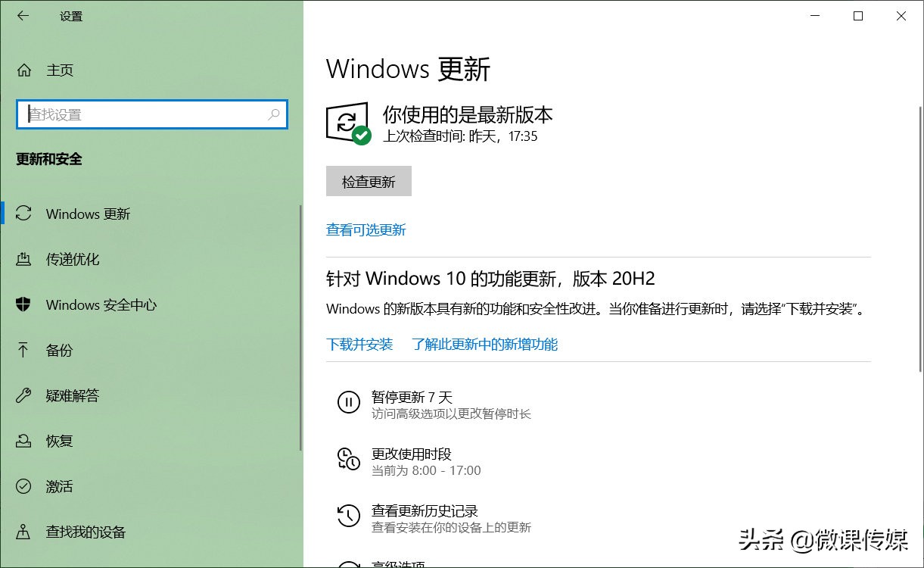Open 了解此更新中的新增功能
Viewport: 924px width, 568px height.
click(x=484, y=345)
